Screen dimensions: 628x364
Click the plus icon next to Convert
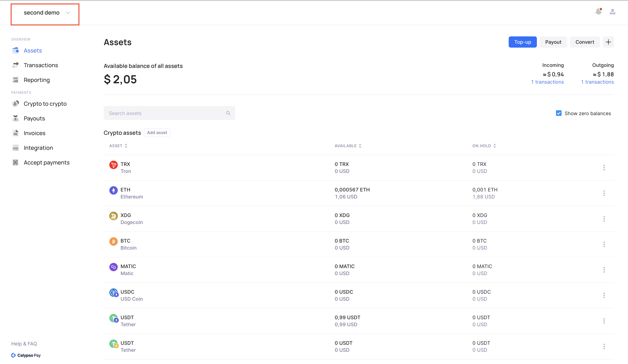(608, 42)
